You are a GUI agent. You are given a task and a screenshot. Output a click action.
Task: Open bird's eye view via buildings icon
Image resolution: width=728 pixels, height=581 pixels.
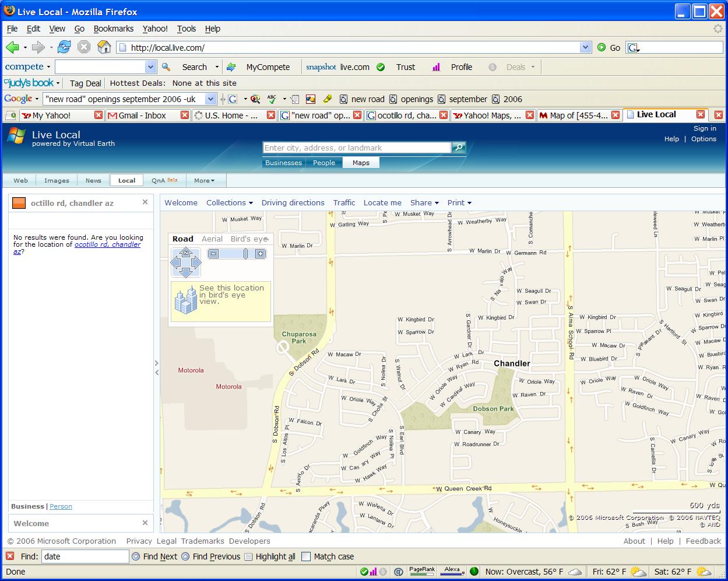185,301
